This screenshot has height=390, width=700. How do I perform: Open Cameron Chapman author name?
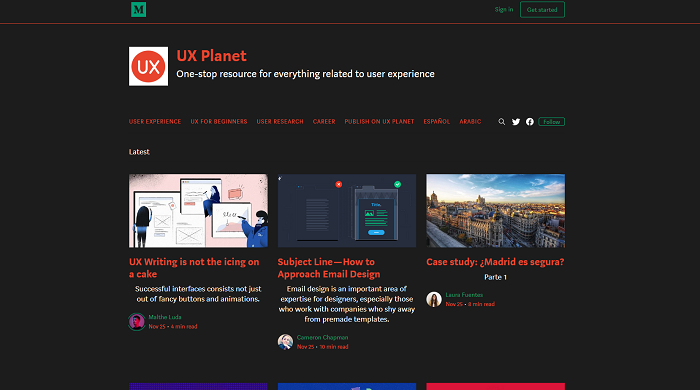pos(322,337)
